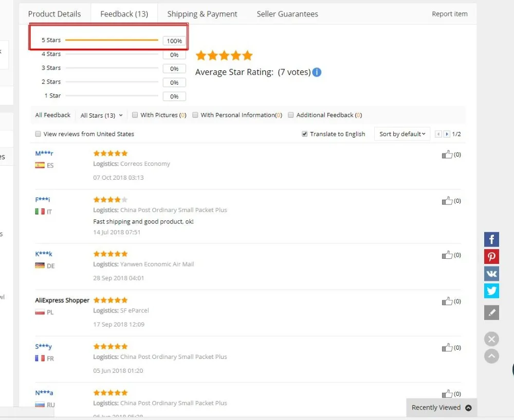Go to next feedback page arrow
The height and width of the screenshot is (420, 514).
coord(447,134)
